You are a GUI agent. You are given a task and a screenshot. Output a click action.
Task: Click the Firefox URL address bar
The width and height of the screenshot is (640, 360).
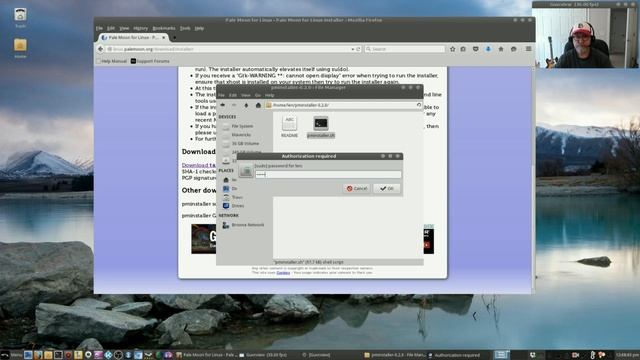point(229,49)
